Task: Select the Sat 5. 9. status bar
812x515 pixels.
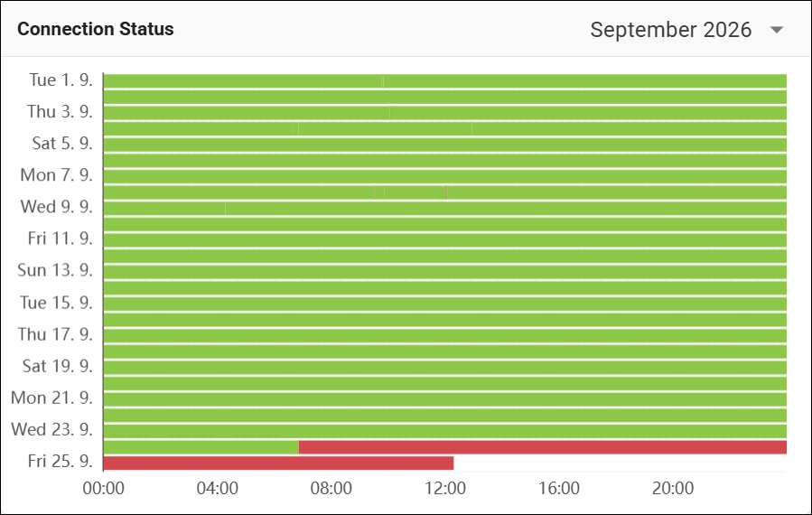Action: [445, 145]
